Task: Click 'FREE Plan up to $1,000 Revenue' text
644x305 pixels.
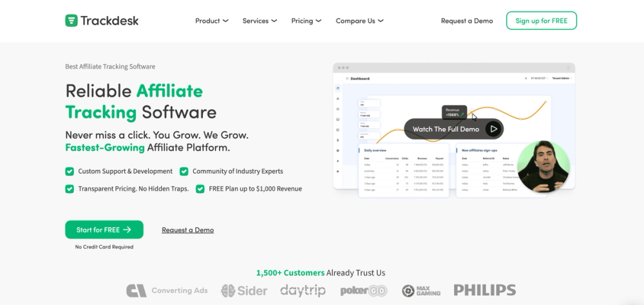Action: tap(256, 189)
